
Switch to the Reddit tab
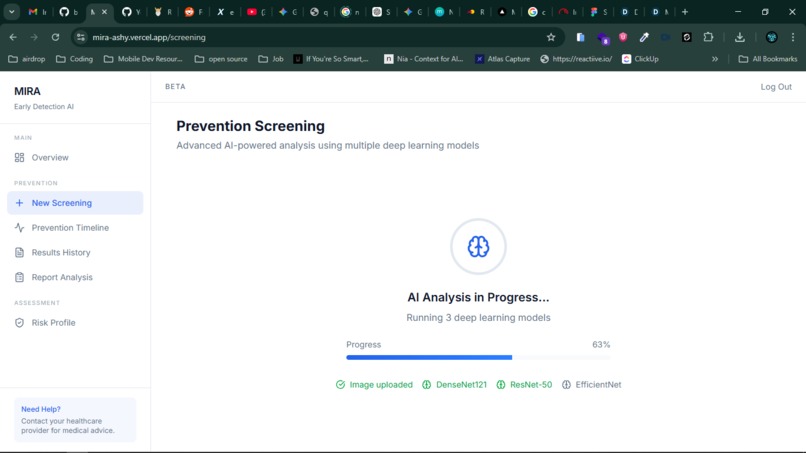tap(193, 12)
